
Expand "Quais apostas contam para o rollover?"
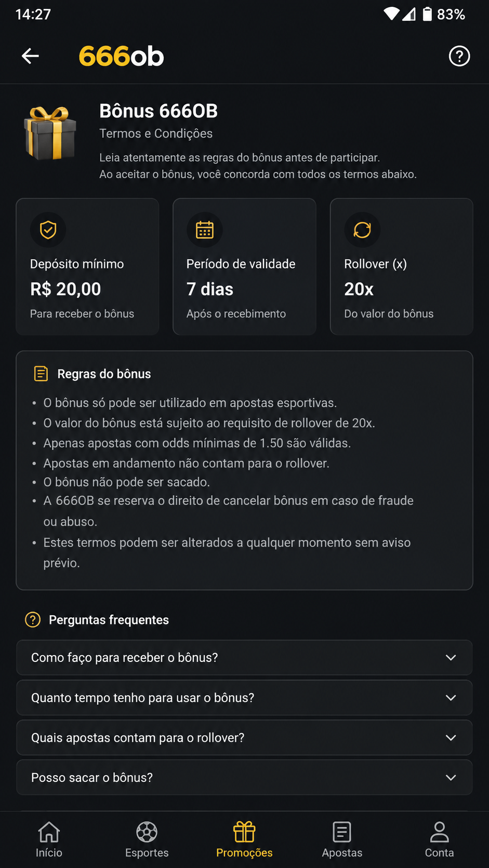(244, 738)
